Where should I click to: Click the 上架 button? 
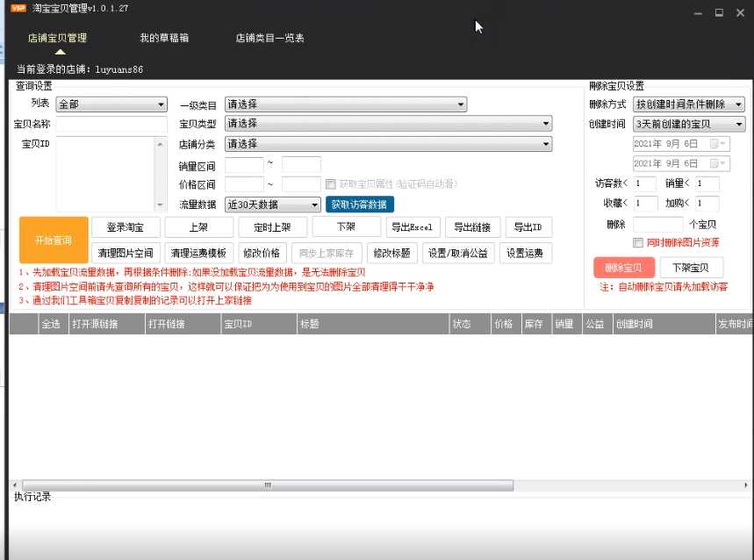pyautogui.click(x=198, y=227)
